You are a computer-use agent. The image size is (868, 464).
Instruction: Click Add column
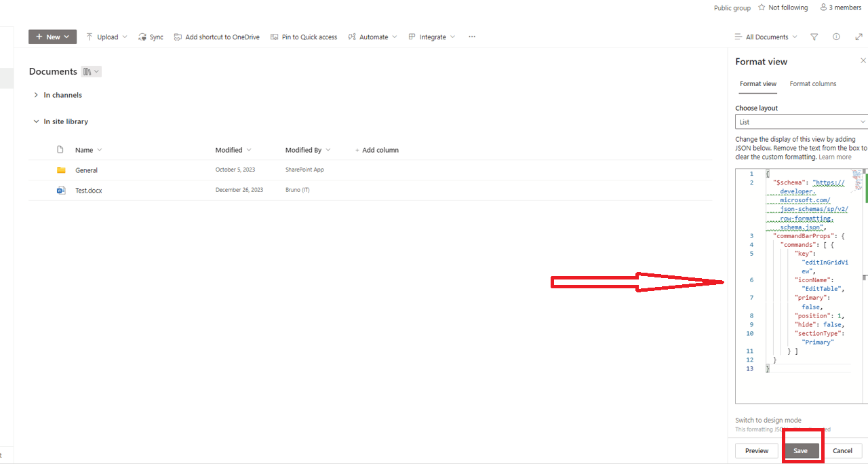tap(376, 150)
